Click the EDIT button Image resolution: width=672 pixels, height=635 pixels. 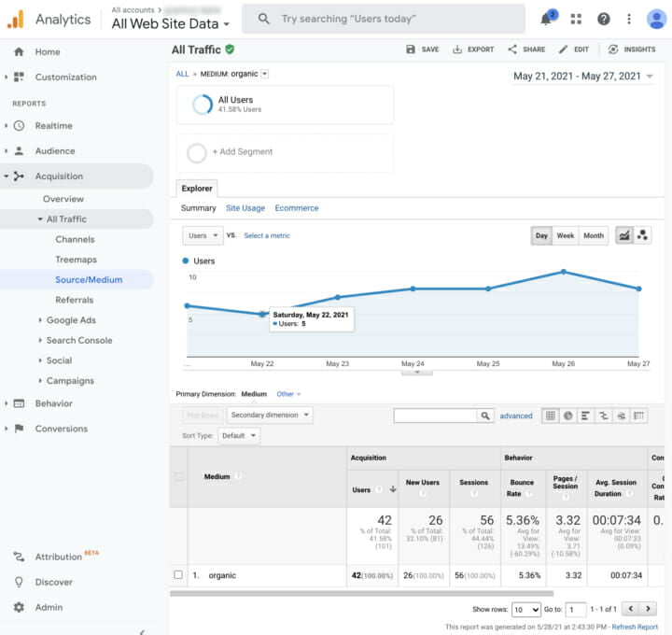tap(574, 49)
